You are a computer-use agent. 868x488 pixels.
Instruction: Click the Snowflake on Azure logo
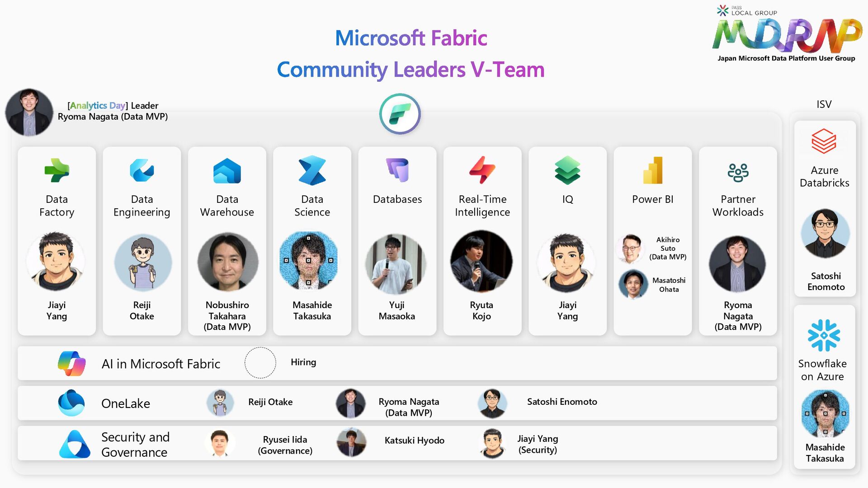(824, 335)
